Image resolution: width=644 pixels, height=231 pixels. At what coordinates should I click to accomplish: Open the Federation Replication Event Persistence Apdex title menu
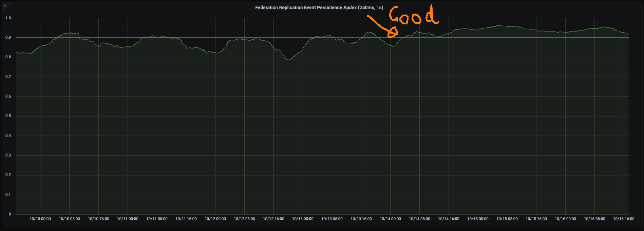coord(319,7)
